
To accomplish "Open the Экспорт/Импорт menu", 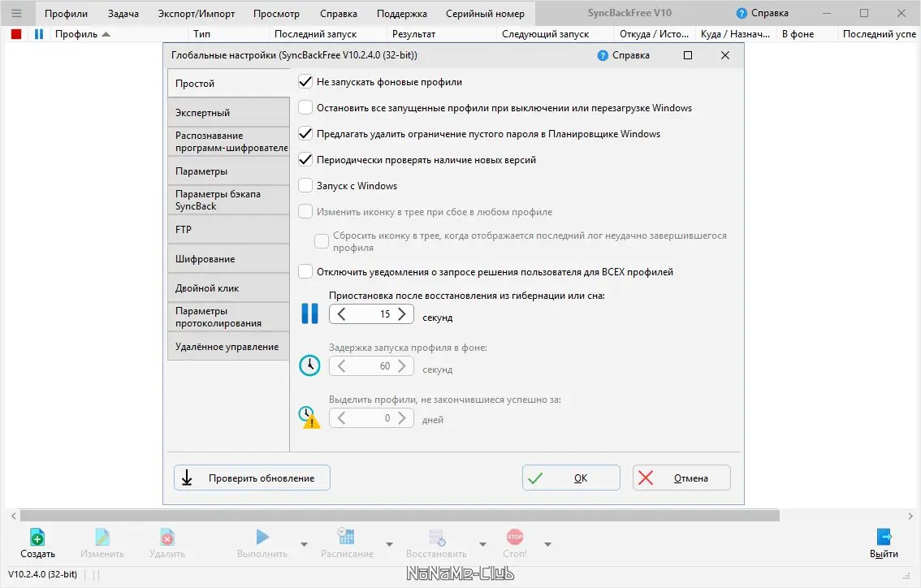I will [x=197, y=14].
